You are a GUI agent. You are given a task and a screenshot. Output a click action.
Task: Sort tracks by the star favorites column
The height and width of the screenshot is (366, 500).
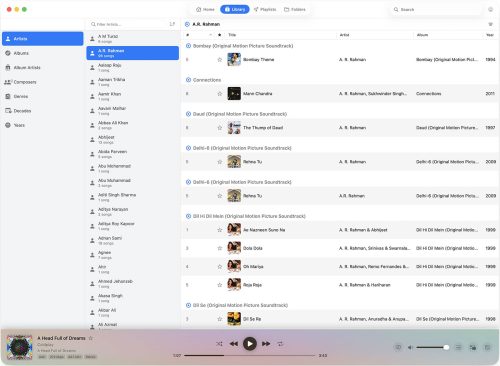point(219,35)
